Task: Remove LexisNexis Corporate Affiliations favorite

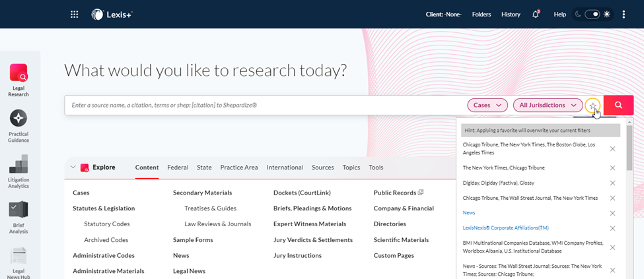Action: (x=612, y=228)
